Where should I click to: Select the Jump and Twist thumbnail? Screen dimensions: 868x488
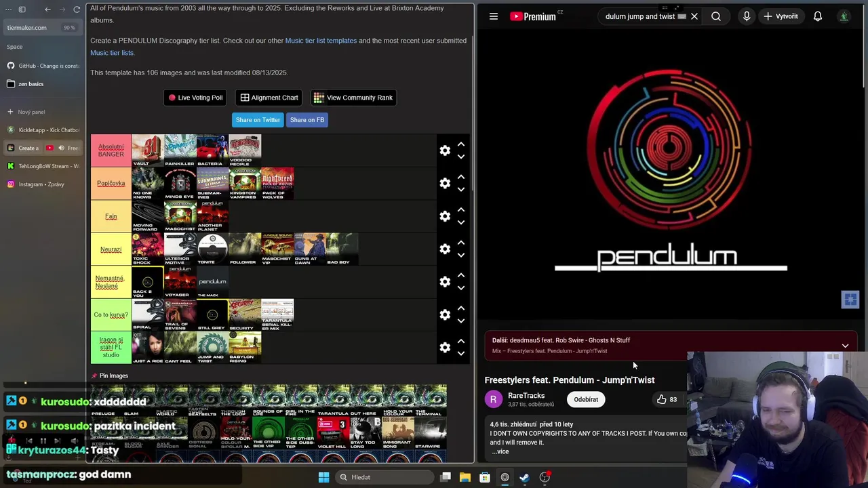click(x=212, y=348)
